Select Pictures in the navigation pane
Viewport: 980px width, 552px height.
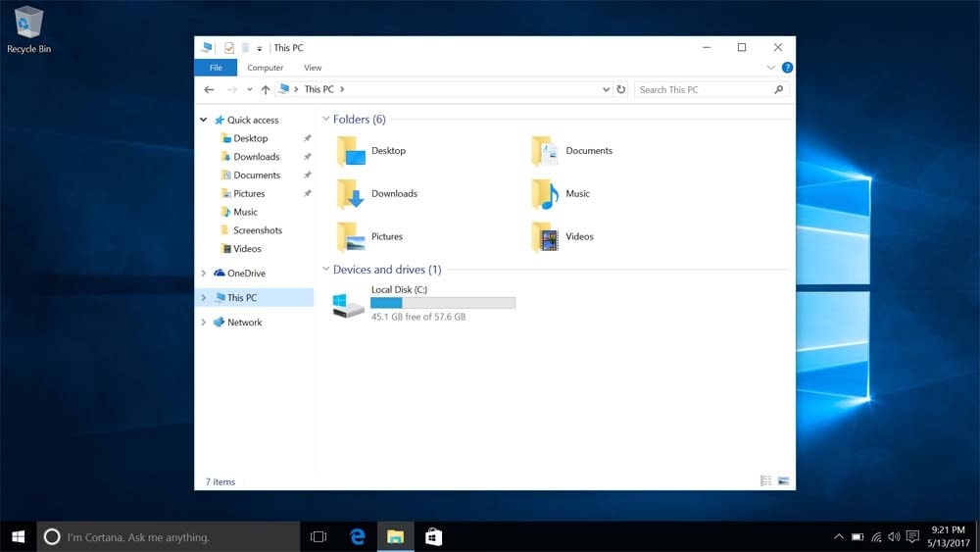point(249,194)
